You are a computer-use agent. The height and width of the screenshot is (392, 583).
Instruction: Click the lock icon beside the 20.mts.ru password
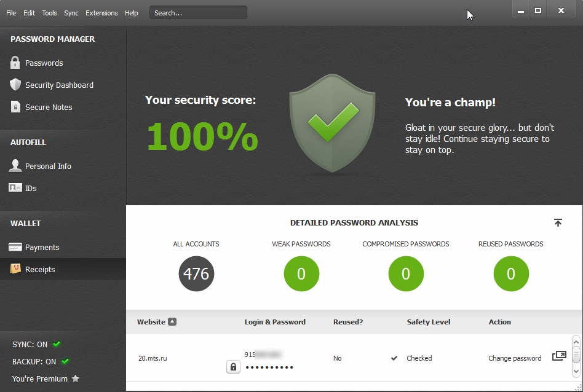coord(233,367)
